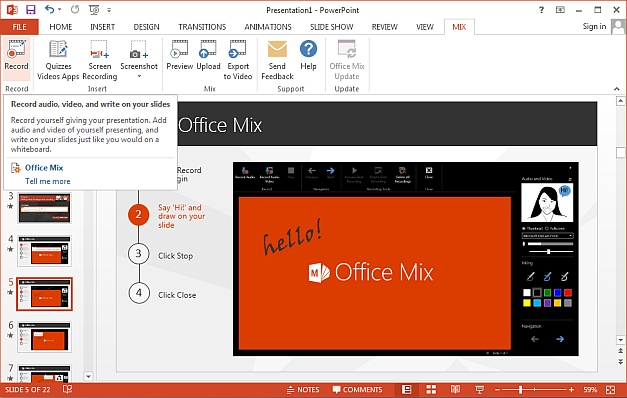Switch to Slide Sorter view
This screenshot has height=398, width=627.
click(x=431, y=389)
